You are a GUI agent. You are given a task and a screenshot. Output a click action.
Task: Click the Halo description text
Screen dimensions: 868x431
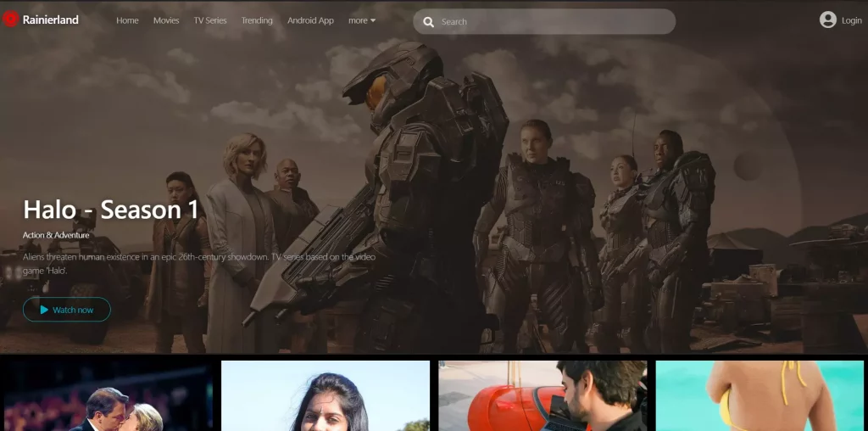click(x=199, y=264)
